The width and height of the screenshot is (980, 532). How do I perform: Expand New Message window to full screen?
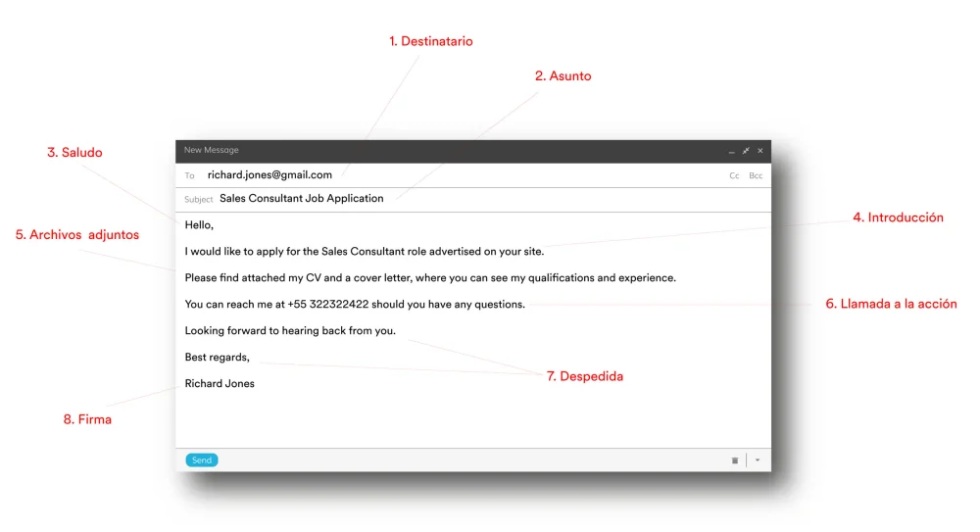click(x=746, y=151)
